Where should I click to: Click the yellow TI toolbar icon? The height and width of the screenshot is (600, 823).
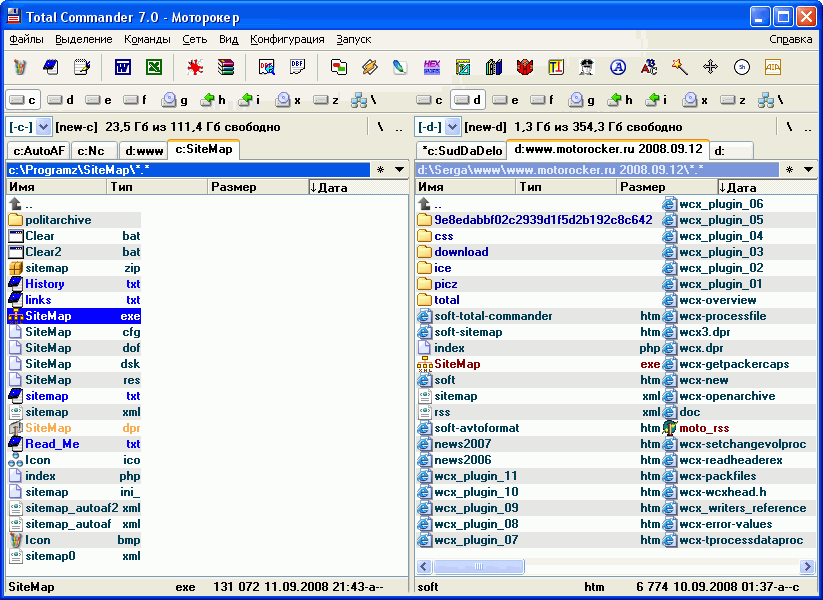(556, 67)
